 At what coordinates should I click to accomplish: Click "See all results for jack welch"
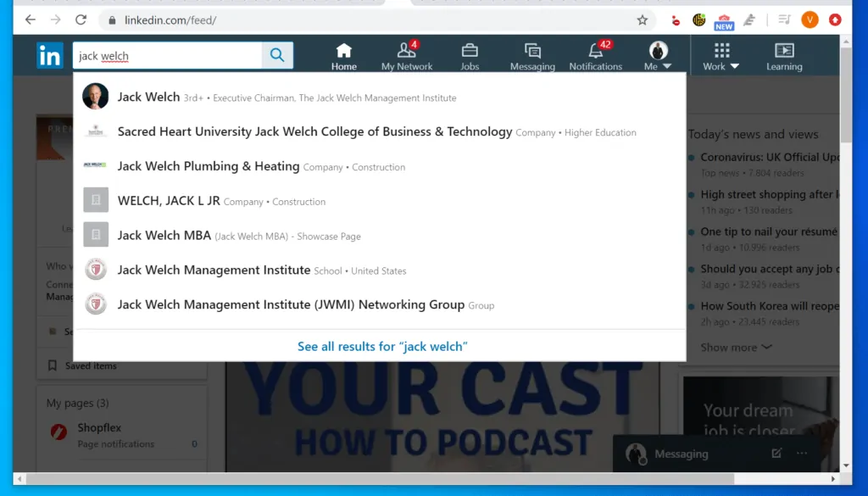tap(382, 346)
